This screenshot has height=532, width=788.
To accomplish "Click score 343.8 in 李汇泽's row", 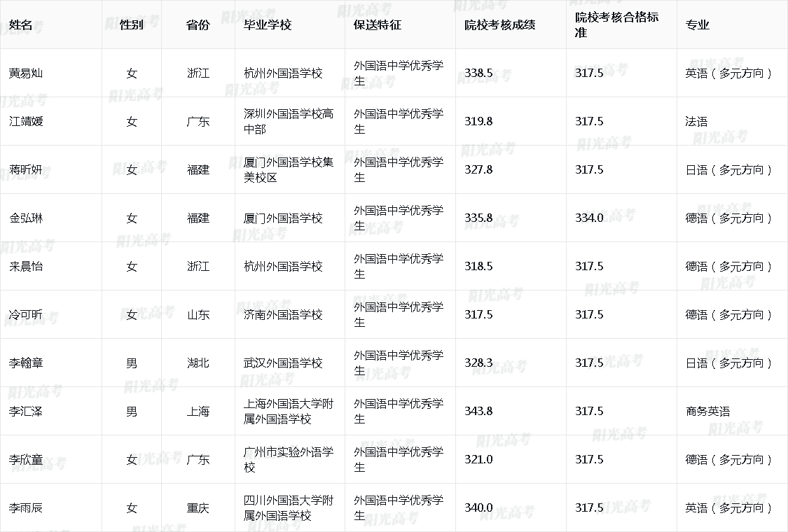I will pyautogui.click(x=478, y=412).
